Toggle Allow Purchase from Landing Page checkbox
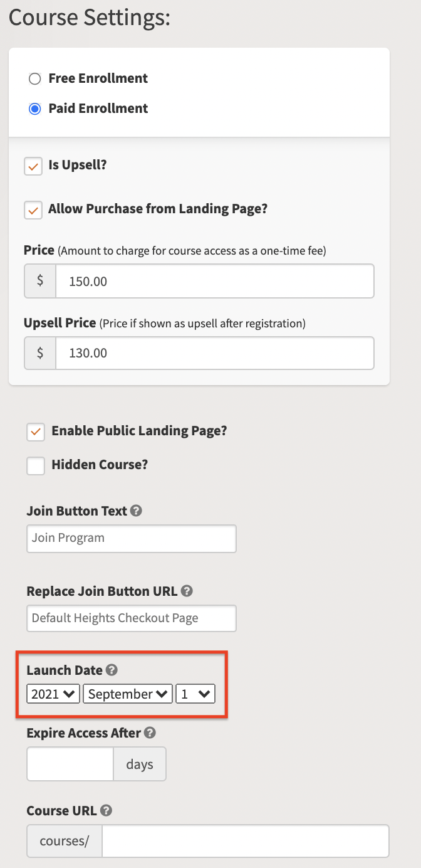The height and width of the screenshot is (868, 421). (33, 209)
